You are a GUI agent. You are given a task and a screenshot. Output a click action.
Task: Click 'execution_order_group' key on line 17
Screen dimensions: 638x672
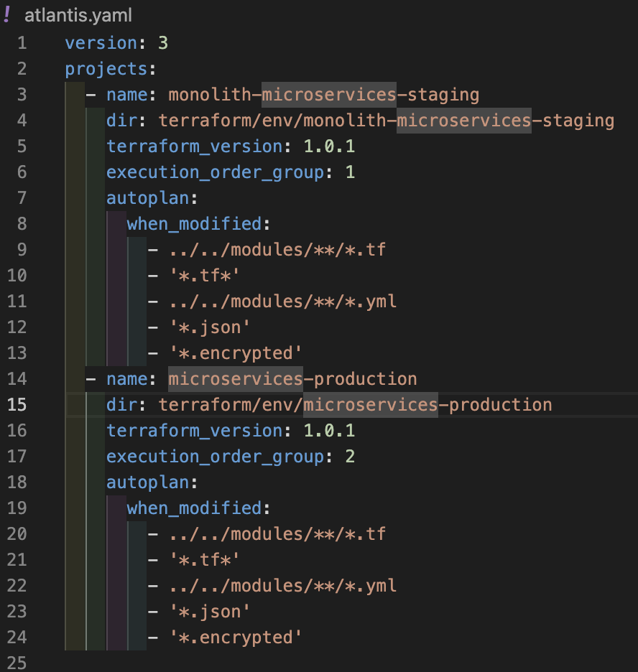tap(216, 457)
